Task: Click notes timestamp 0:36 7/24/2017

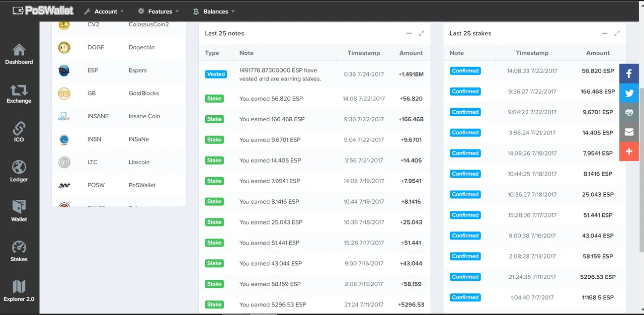Action: (364, 74)
